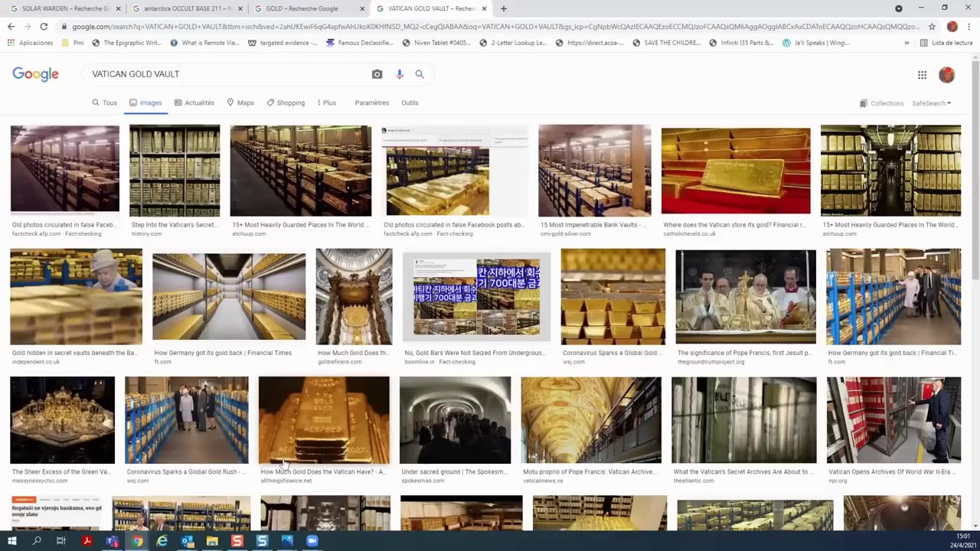980x551 pixels.
Task: Open The Epigraphic Writ... bookmark
Action: pyautogui.click(x=126, y=43)
